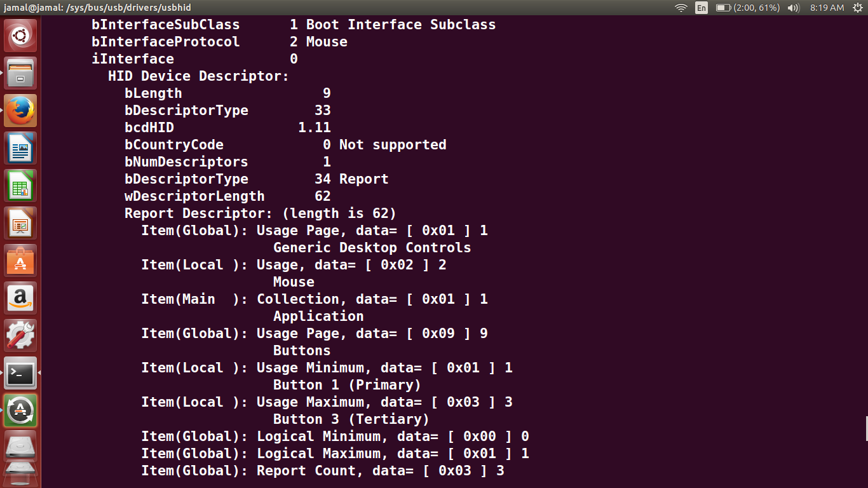The width and height of the screenshot is (868, 488).
Task: Click the terminal window title text
Action: [97, 8]
